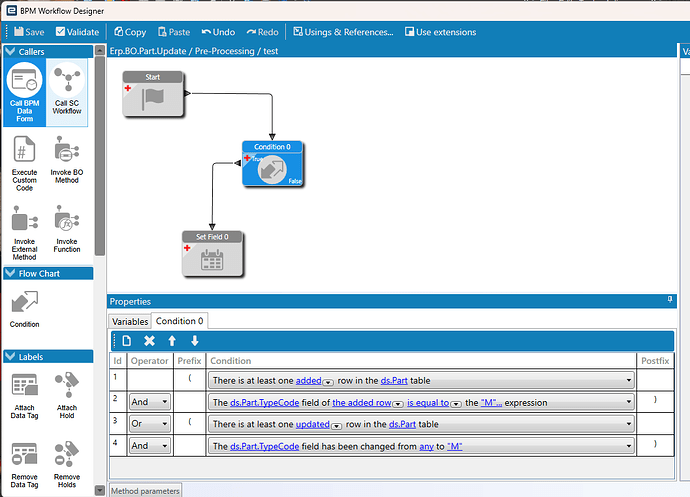This screenshot has height=497, width=690.
Task: Open the condition dropdown in row 4
Action: pyautogui.click(x=629, y=446)
